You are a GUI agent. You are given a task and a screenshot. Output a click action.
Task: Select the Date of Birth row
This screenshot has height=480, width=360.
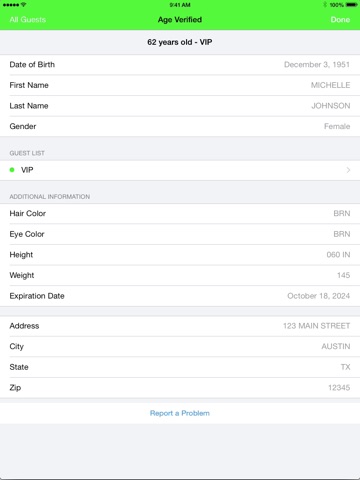tap(180, 65)
